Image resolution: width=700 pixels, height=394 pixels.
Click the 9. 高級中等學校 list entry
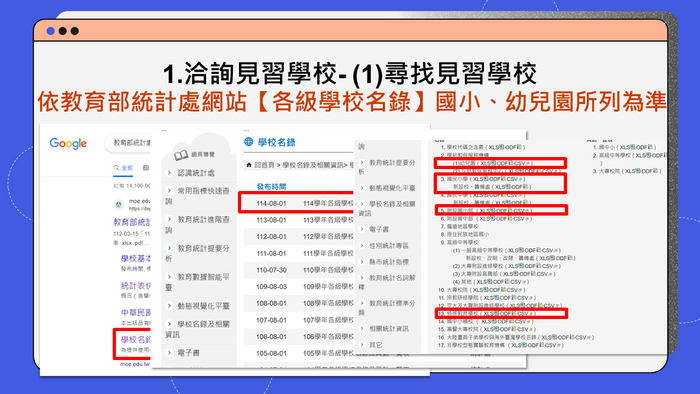coord(460,242)
